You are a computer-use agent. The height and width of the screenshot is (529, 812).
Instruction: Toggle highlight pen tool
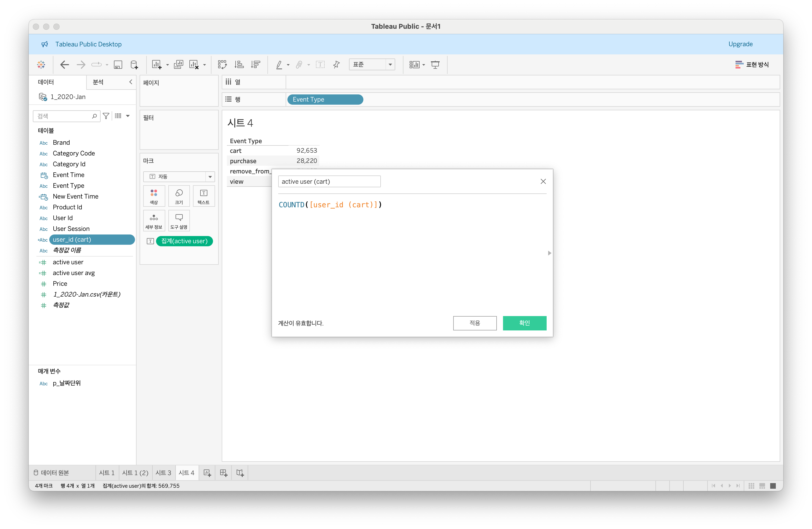[279, 64]
